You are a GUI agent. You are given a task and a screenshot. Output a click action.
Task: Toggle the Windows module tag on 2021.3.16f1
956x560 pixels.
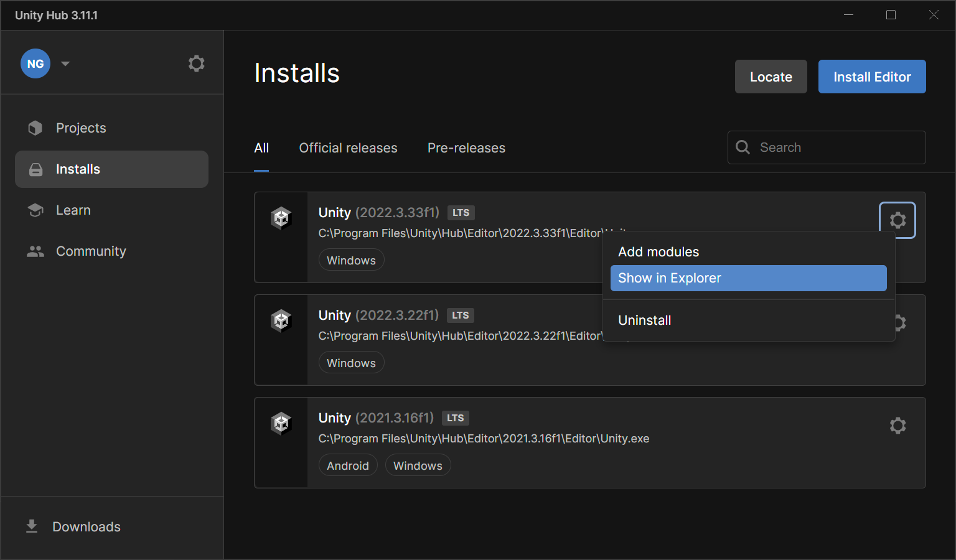point(418,465)
